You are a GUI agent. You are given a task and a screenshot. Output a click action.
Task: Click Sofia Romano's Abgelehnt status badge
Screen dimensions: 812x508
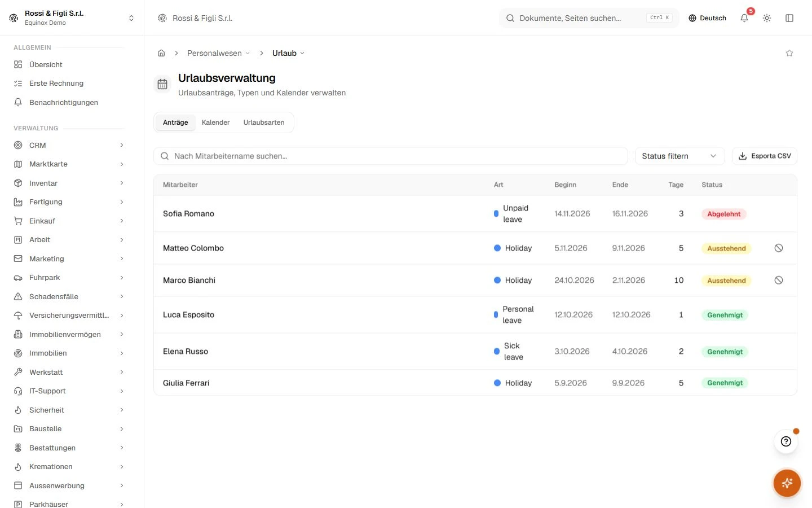(724, 214)
